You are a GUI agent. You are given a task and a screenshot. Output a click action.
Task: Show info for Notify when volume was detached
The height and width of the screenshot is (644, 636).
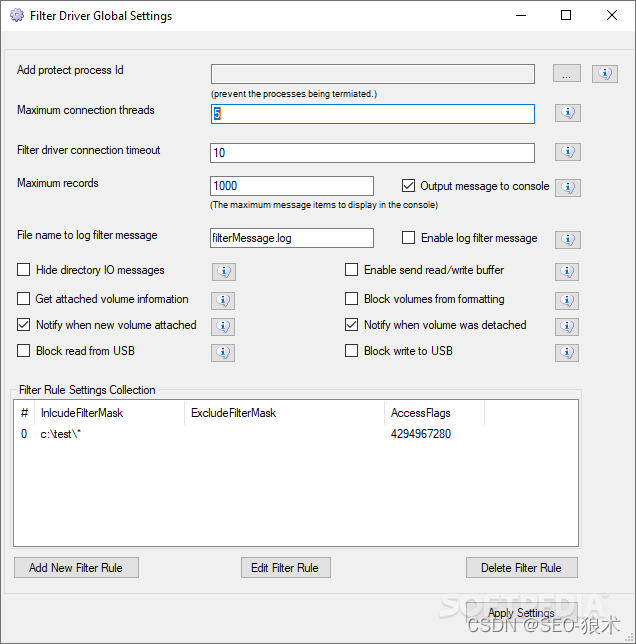coord(567,327)
